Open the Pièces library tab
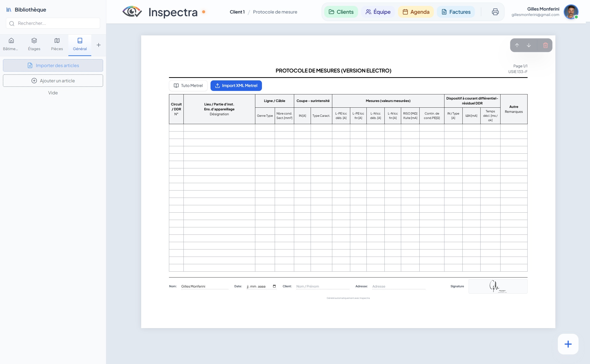The image size is (590, 364). click(57, 44)
